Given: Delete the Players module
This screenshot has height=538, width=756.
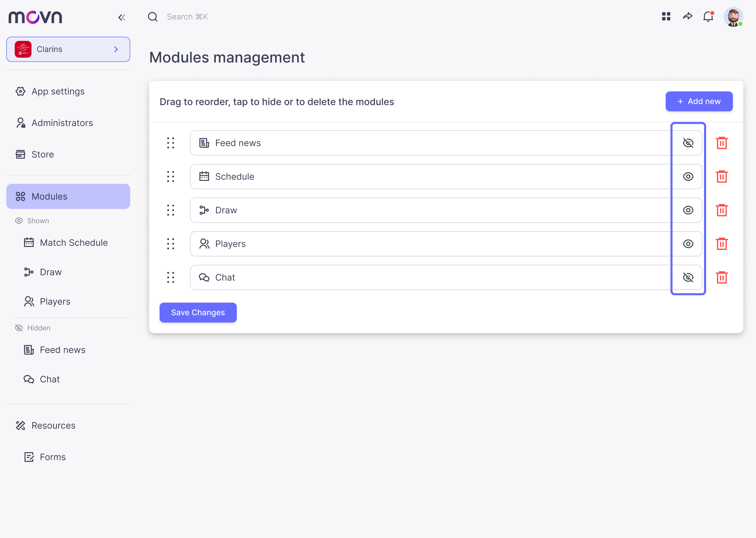Looking at the screenshot, I should tap(722, 244).
